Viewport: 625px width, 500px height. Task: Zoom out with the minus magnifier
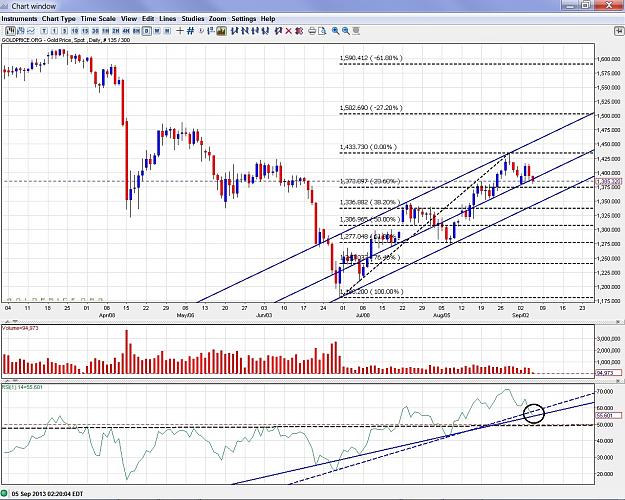[346, 31]
